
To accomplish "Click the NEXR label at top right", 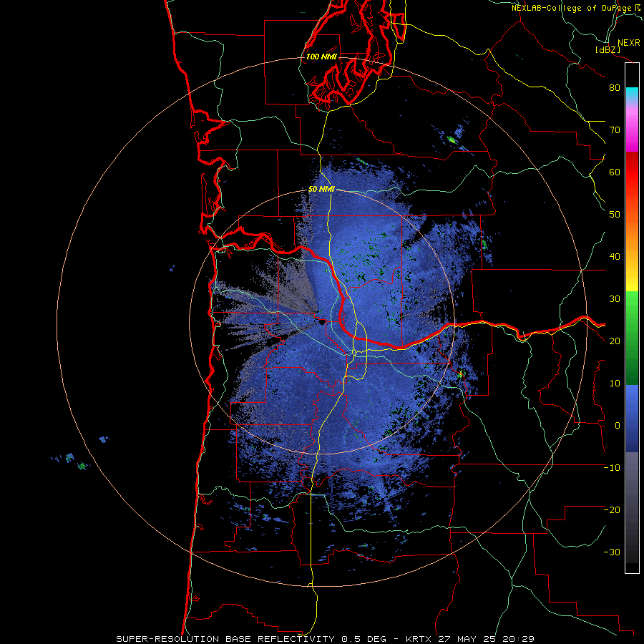I will coord(628,43).
